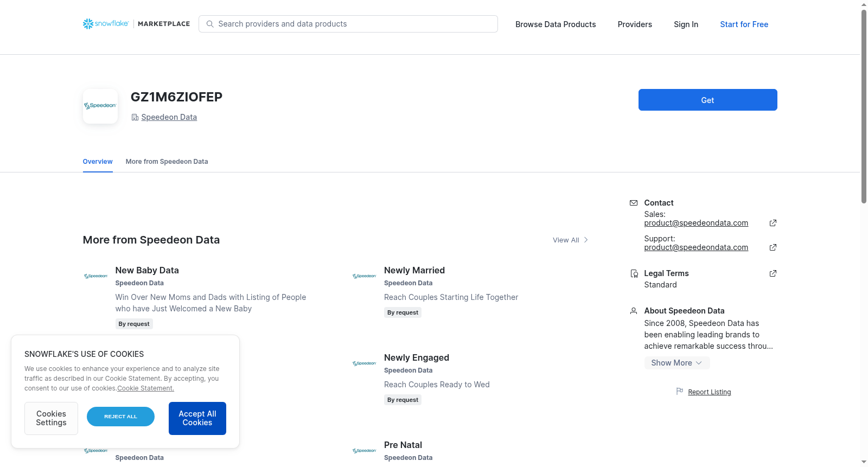This screenshot has width=868, height=467.
Task: Open Browse Data Products menu
Action: [x=556, y=24]
